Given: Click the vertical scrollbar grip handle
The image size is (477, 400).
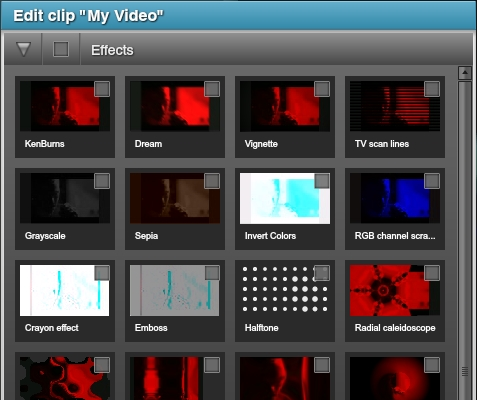Looking at the screenshot, I should coord(465,371).
